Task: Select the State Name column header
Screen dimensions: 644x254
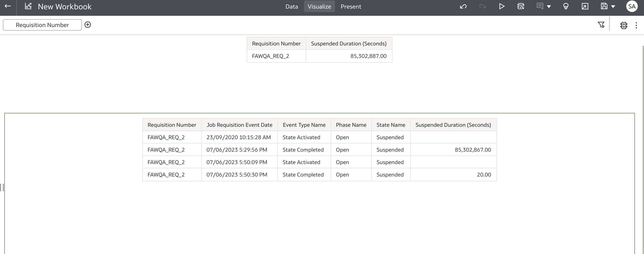Action: 391,125
